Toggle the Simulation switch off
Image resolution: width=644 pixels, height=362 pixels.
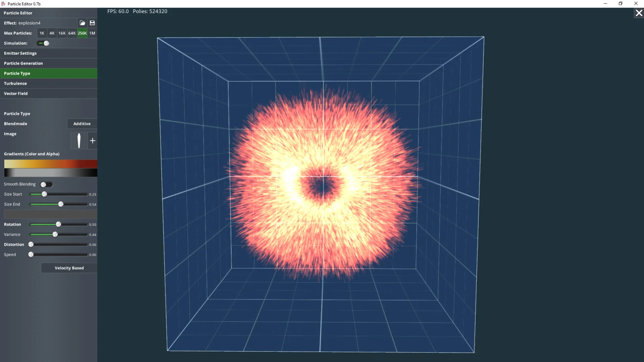coord(43,43)
